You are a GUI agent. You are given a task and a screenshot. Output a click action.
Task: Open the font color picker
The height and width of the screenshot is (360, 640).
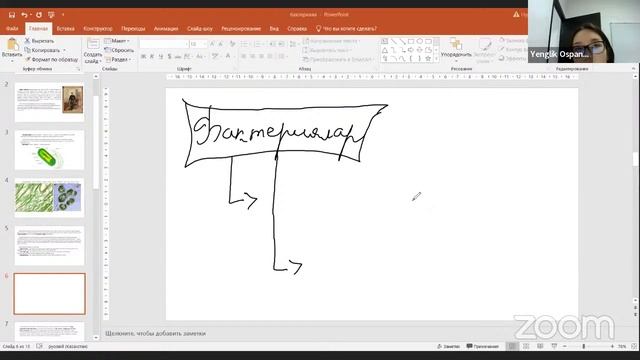pyautogui.click(x=229, y=56)
